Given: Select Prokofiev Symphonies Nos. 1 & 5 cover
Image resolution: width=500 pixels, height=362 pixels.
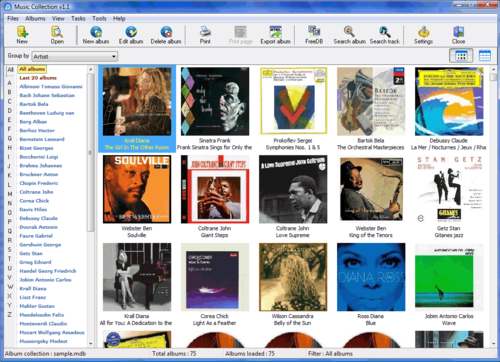Looking at the screenshot, I should pos(293,101).
